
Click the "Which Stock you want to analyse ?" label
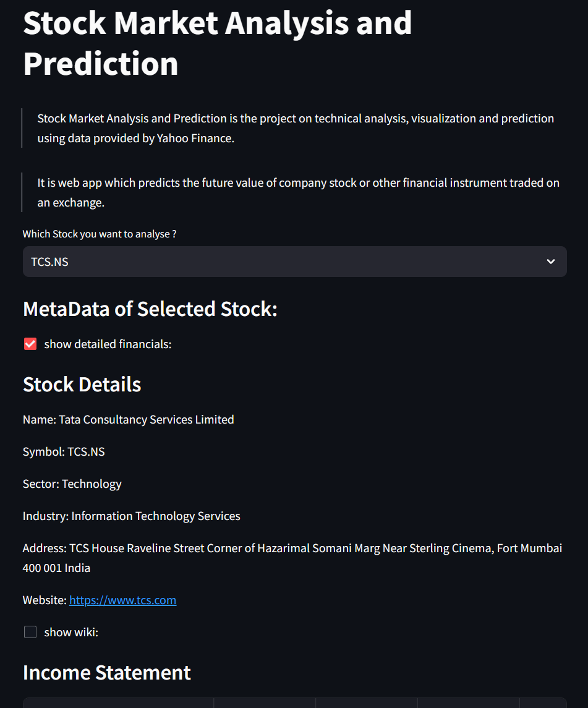(100, 234)
